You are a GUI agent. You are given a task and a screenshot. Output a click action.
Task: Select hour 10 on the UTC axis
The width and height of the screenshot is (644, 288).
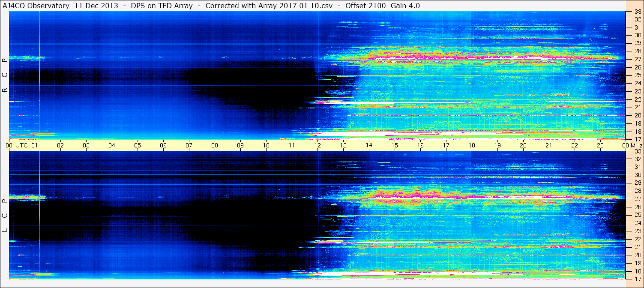(x=267, y=145)
